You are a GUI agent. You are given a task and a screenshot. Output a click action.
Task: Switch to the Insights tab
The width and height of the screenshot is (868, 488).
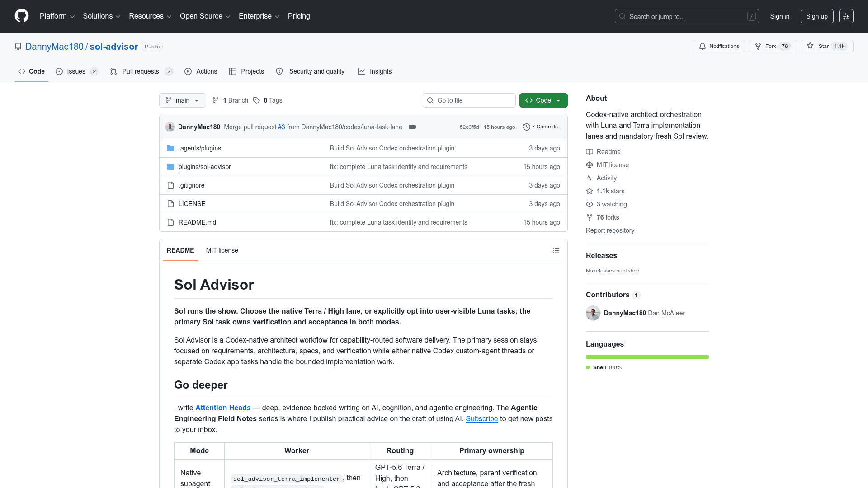point(375,71)
